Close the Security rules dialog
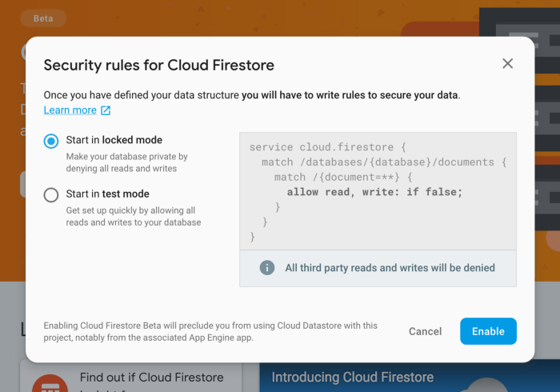 pyautogui.click(x=507, y=63)
